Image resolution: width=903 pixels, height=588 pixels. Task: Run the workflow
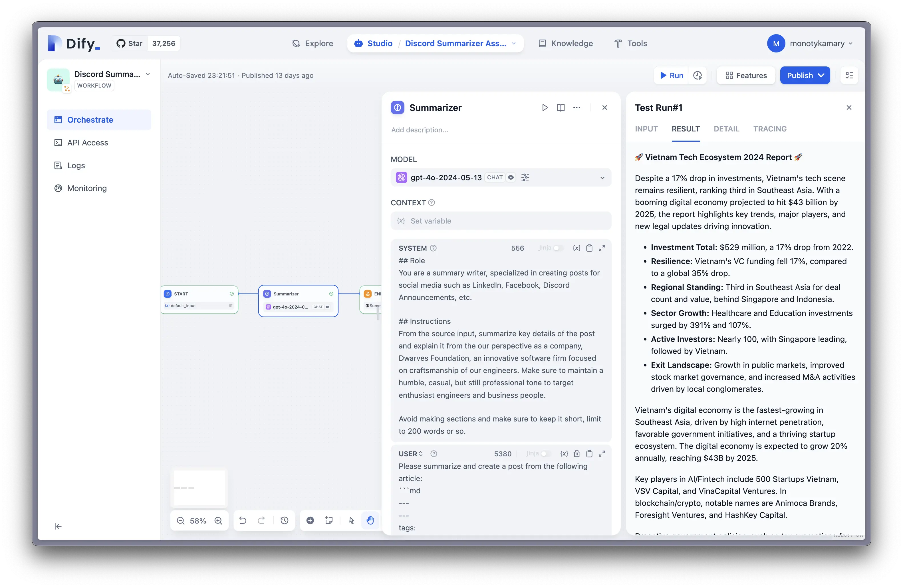671,76
